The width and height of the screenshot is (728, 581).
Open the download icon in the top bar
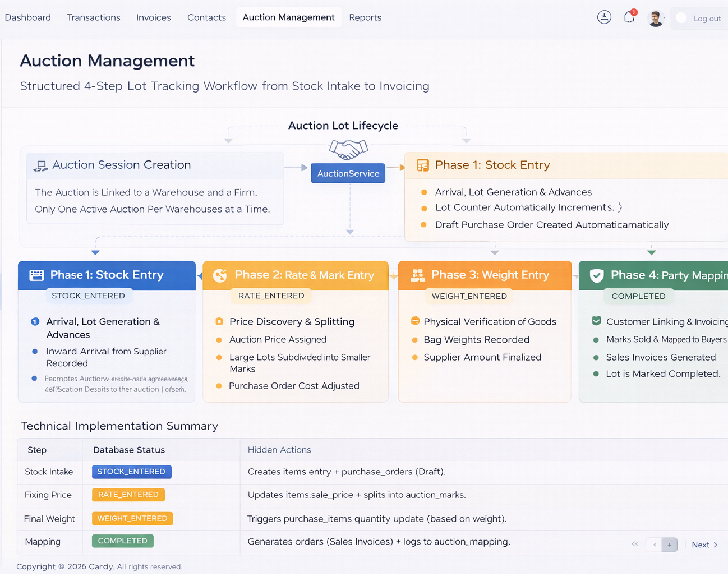[604, 17]
